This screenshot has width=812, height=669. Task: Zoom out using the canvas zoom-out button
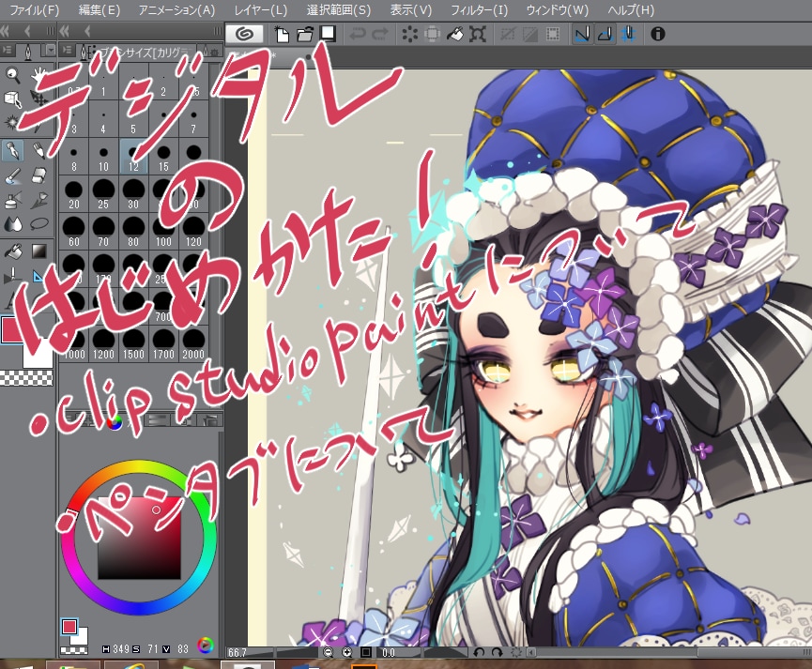(329, 652)
